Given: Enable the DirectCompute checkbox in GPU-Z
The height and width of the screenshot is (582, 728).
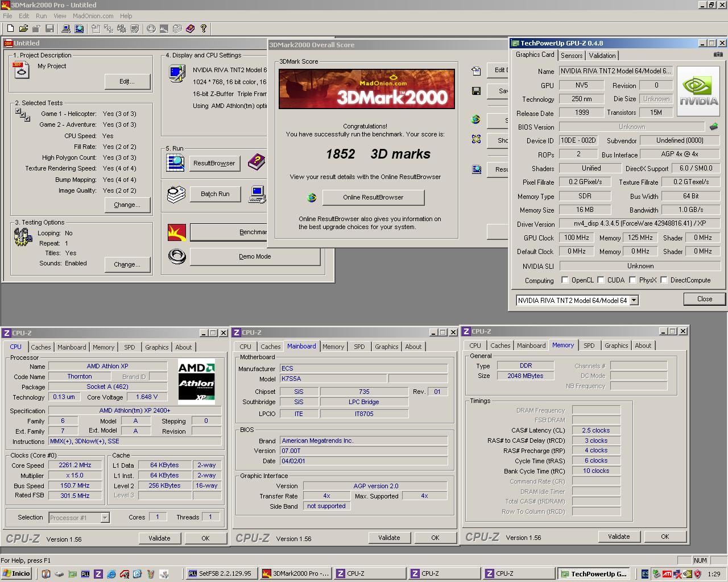Looking at the screenshot, I should pos(664,280).
